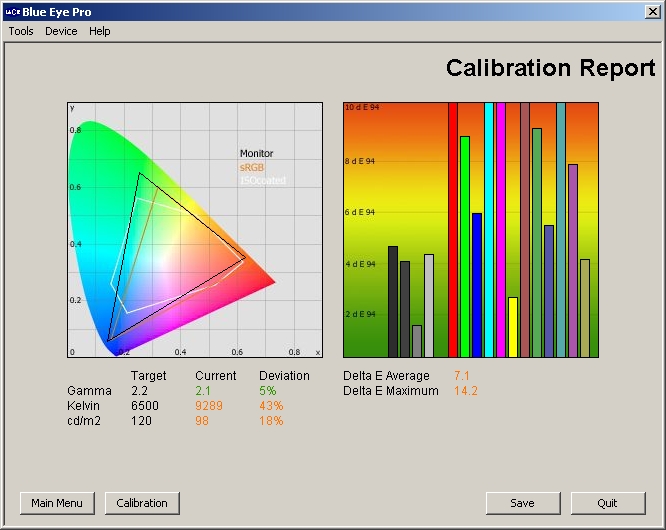Screen dimensions: 666x530
Task: Quit the Blue Eye Pro application
Action: point(608,503)
